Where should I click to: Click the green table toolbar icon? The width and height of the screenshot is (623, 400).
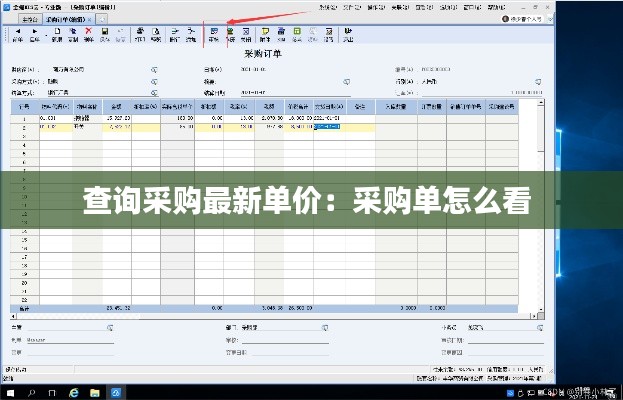point(297,35)
